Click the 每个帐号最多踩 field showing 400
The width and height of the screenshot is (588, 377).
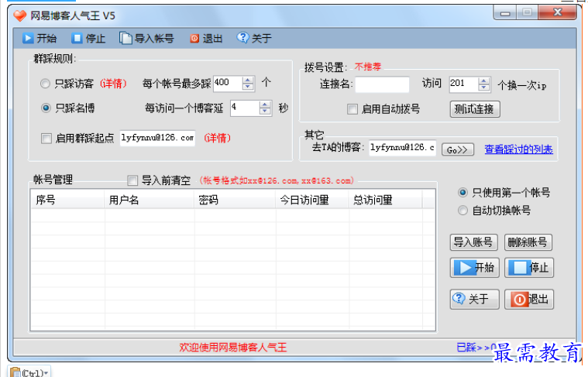[228, 84]
